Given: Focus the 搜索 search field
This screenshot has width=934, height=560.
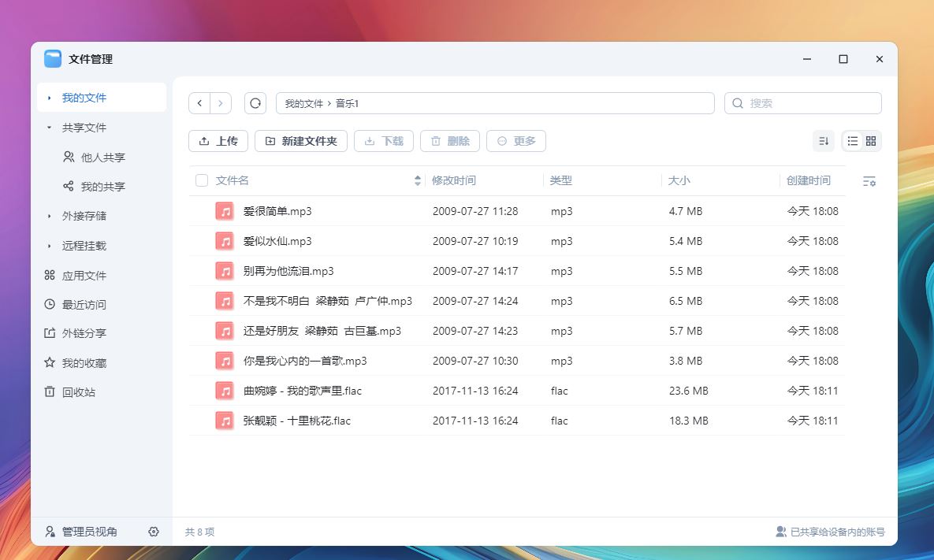Looking at the screenshot, I should pos(802,103).
